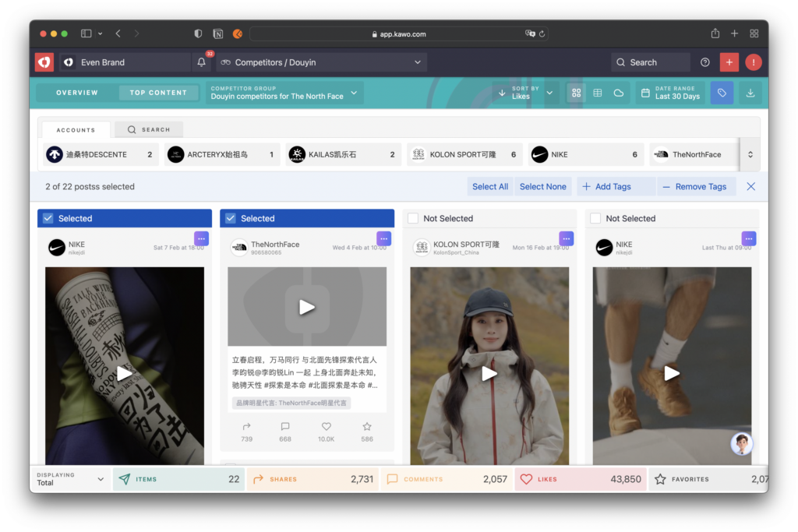Screen dimensions: 798x532
Task: Click the Select All button
Action: 489,187
